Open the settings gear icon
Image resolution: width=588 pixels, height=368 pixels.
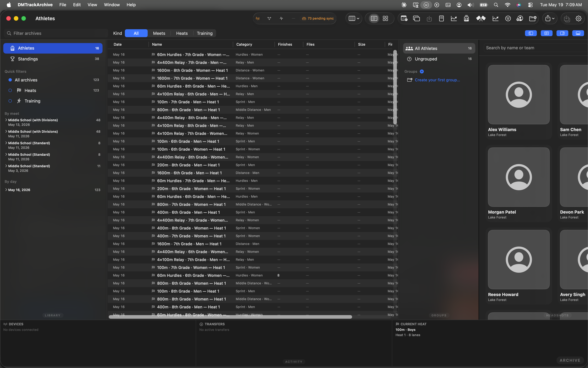578,19
